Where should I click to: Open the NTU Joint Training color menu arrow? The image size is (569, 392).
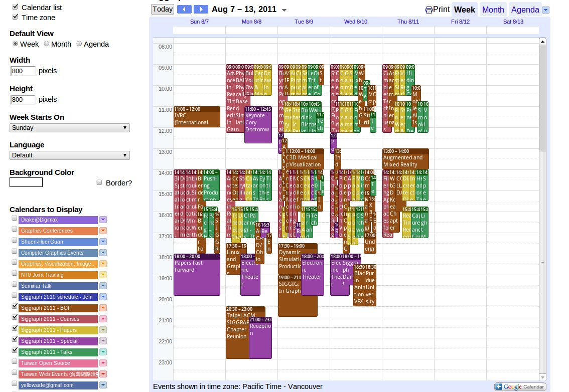(103, 275)
